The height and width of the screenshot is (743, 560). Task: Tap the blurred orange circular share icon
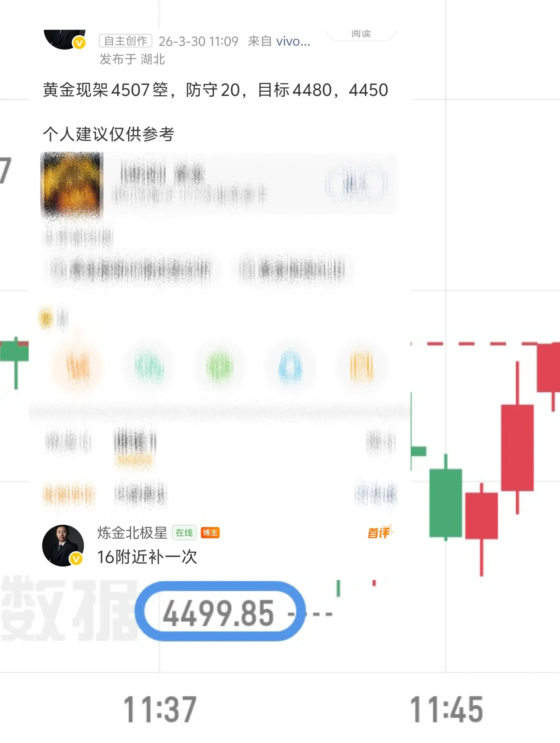(78, 367)
